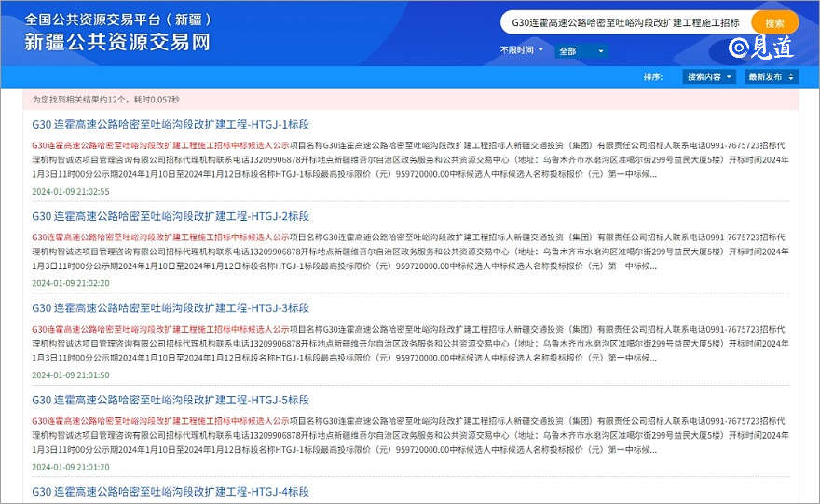820x504 pixels.
Task: Open the 搜索内容 sort dropdown
Action: coord(709,76)
